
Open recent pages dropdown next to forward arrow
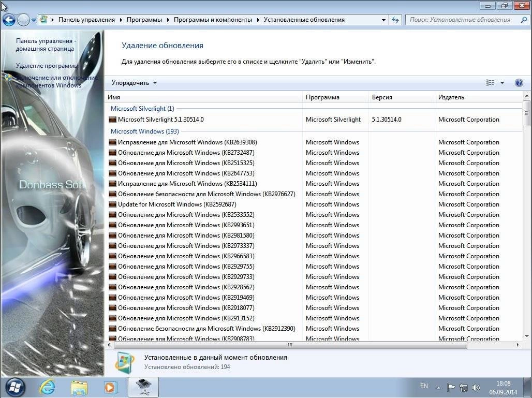[x=34, y=20]
